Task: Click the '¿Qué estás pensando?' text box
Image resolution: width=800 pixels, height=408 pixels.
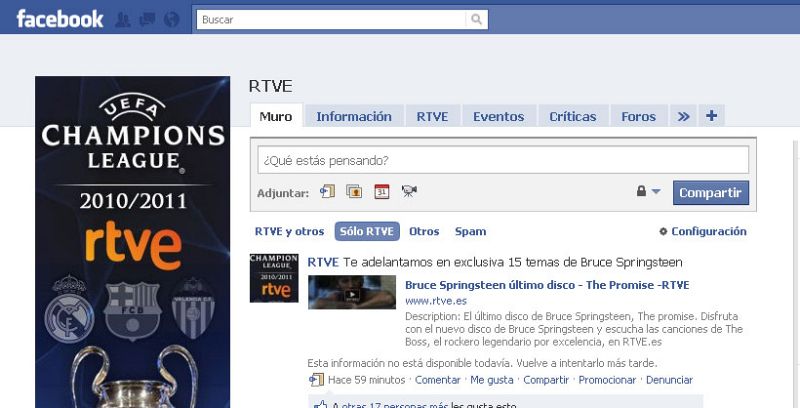Action: click(x=502, y=160)
